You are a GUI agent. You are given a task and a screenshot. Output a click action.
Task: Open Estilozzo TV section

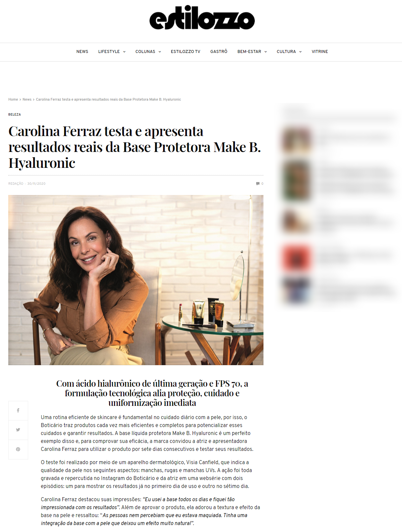pos(186,52)
